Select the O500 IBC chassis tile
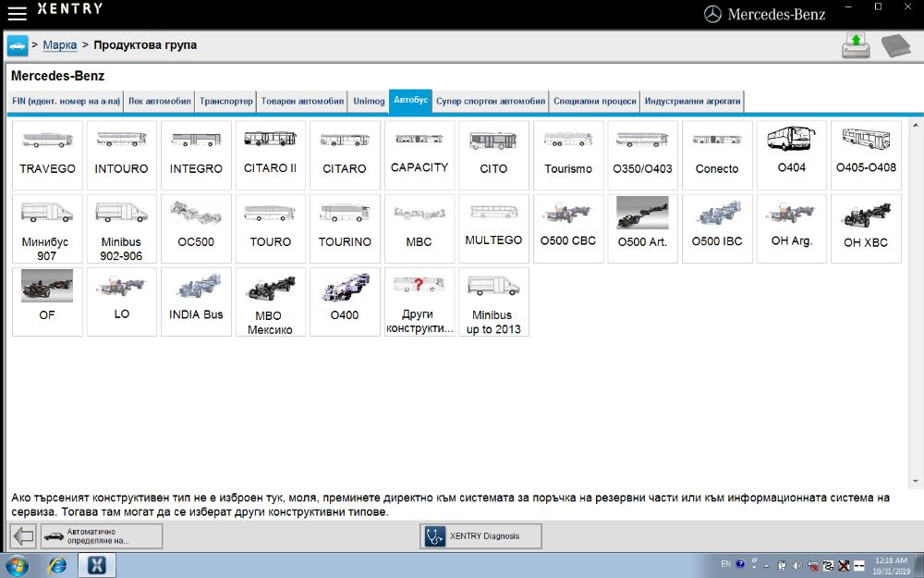 (717, 228)
